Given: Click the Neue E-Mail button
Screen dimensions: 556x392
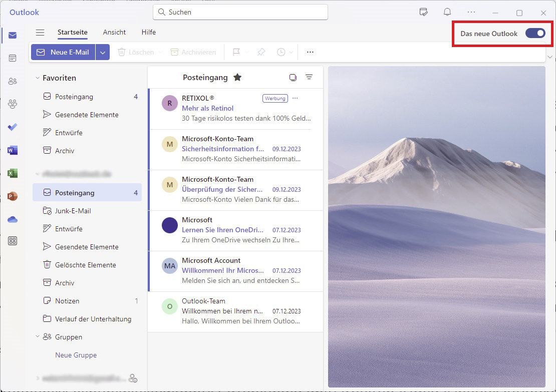Looking at the screenshot, I should (63, 52).
